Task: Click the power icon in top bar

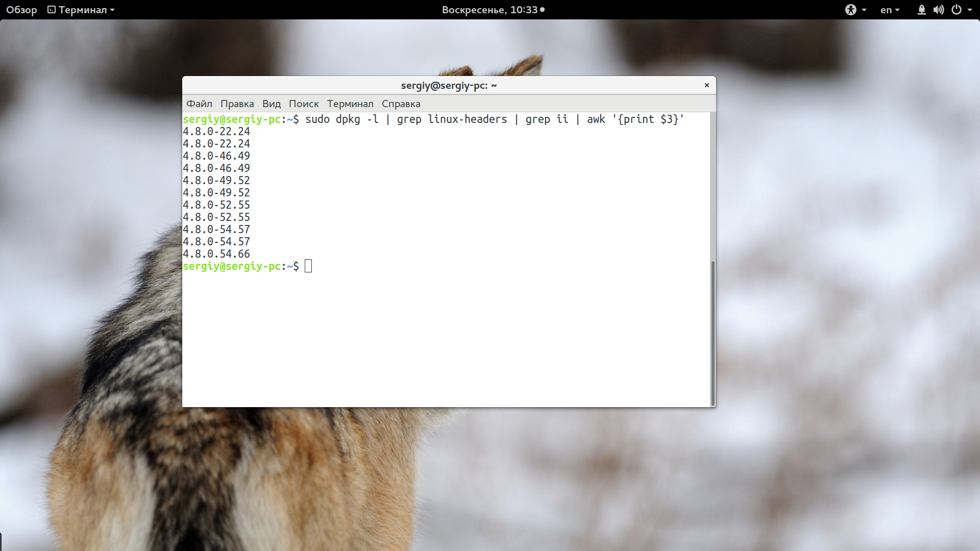Action: [957, 10]
